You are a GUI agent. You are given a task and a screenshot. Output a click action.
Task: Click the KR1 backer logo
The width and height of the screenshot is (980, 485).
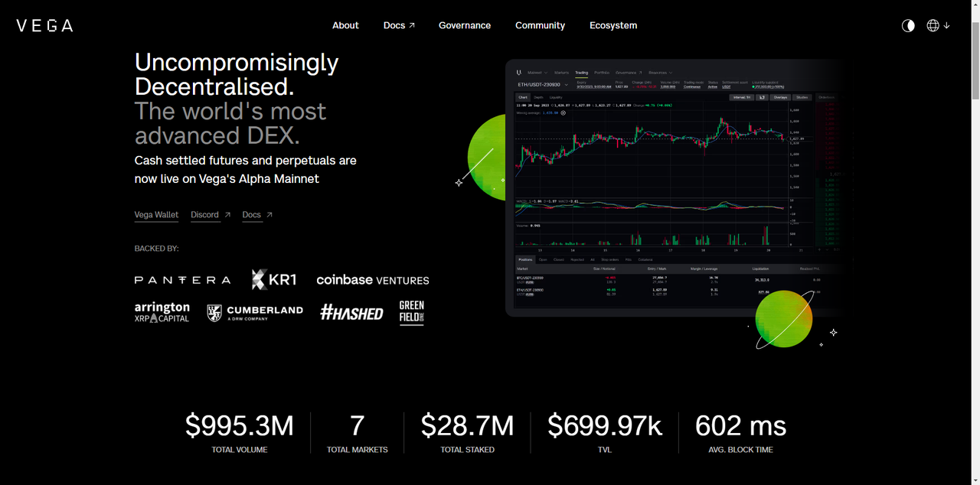pos(273,280)
